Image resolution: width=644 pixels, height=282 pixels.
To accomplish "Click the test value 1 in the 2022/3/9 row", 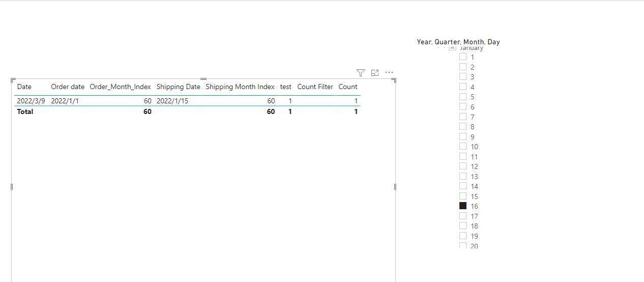I will pos(290,101).
